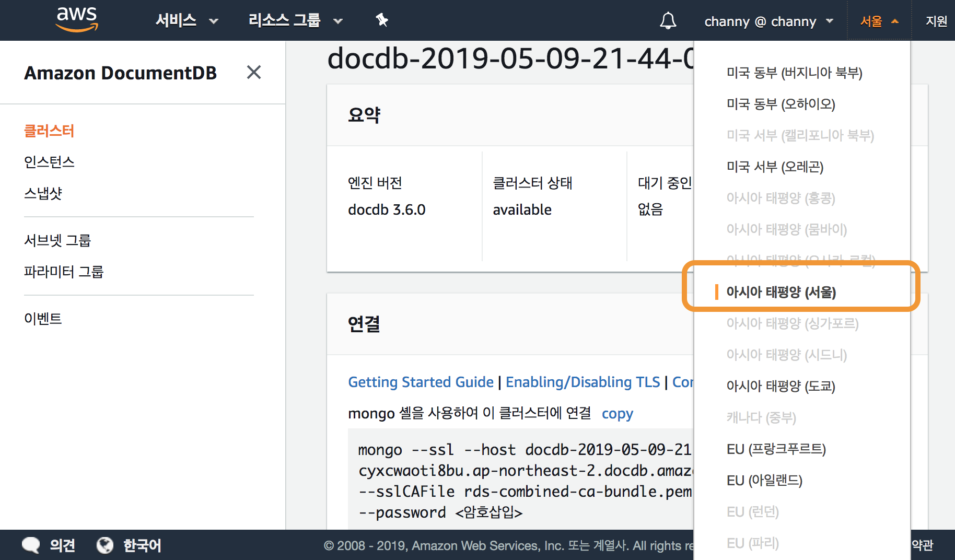Image resolution: width=955 pixels, height=560 pixels.
Task: Change language via 한국어 button
Action: pos(142,545)
